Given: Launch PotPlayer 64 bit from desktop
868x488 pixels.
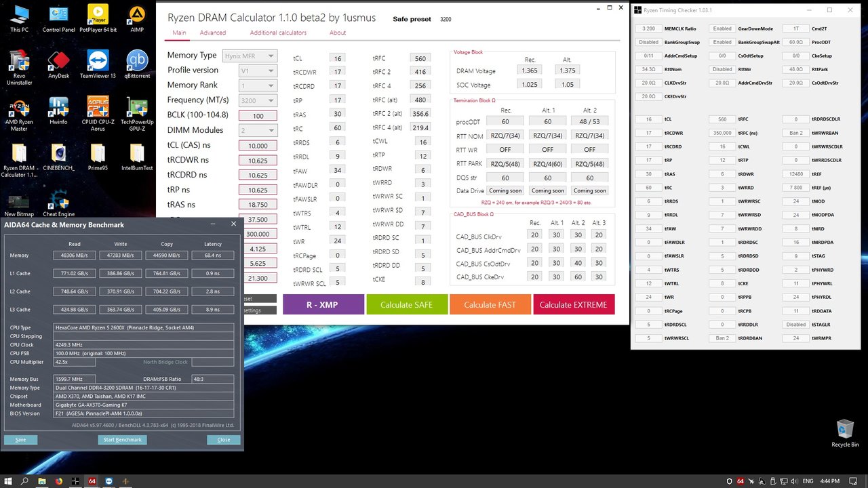Looking at the screenshot, I should [98, 19].
